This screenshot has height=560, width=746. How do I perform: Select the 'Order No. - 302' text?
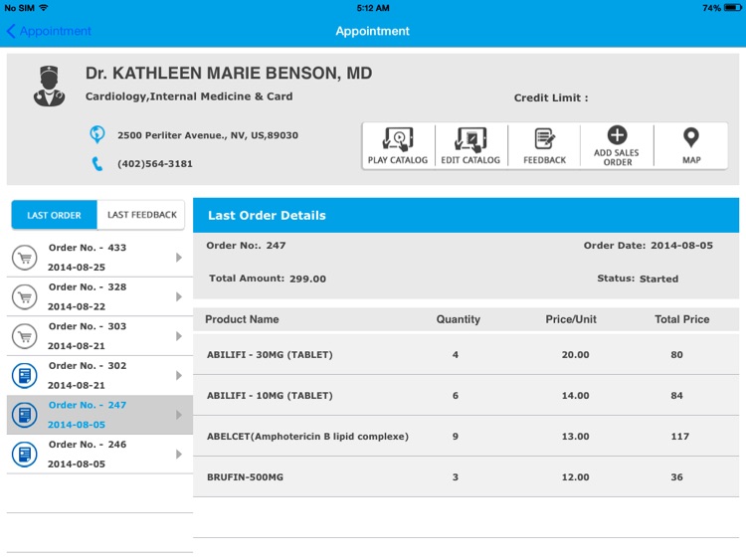pyautogui.click(x=88, y=365)
